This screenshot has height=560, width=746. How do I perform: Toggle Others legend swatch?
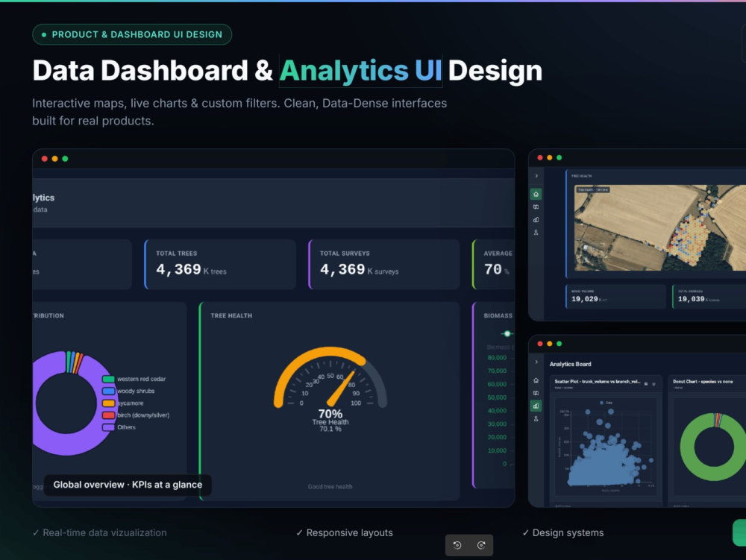pyautogui.click(x=108, y=427)
